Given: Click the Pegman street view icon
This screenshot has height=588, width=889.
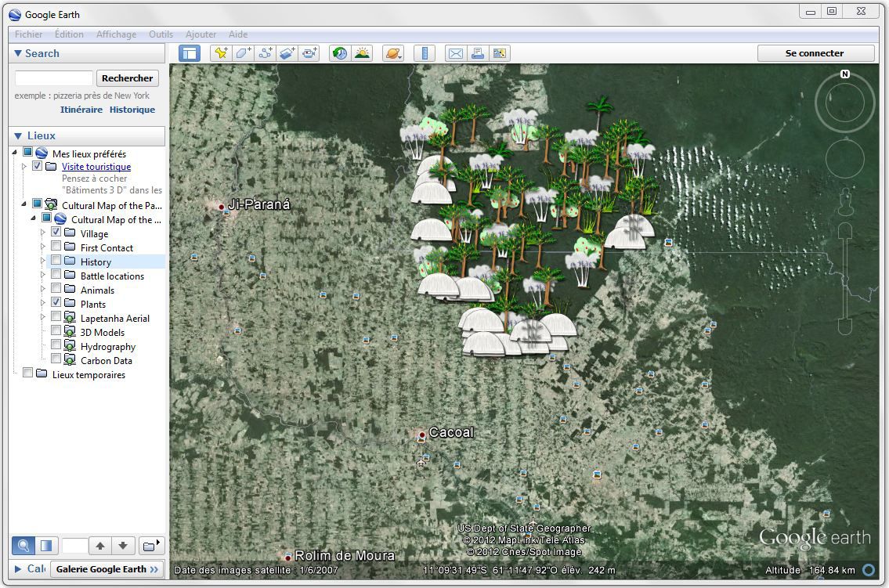Looking at the screenshot, I should tap(845, 202).
